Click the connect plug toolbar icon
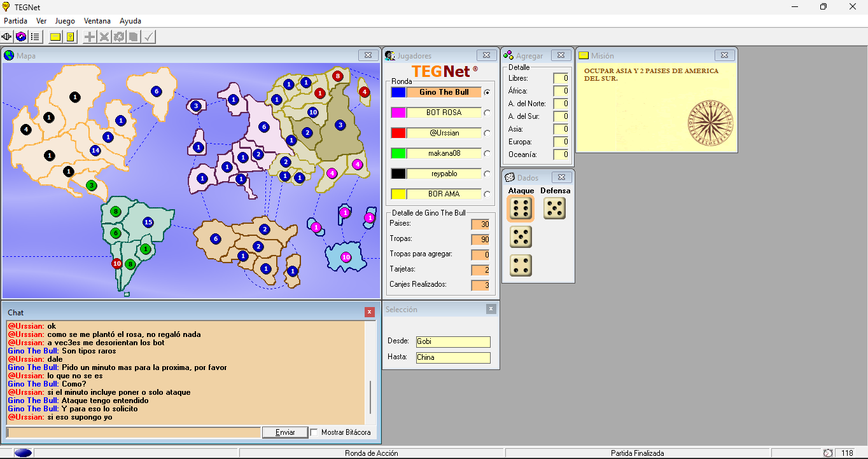Viewport: 868px width, 459px height. [x=7, y=37]
